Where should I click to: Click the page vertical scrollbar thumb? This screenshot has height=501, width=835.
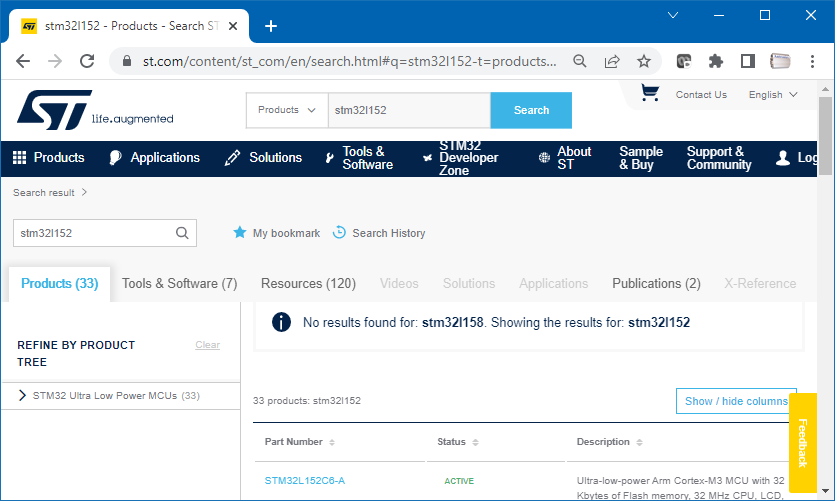point(825,136)
